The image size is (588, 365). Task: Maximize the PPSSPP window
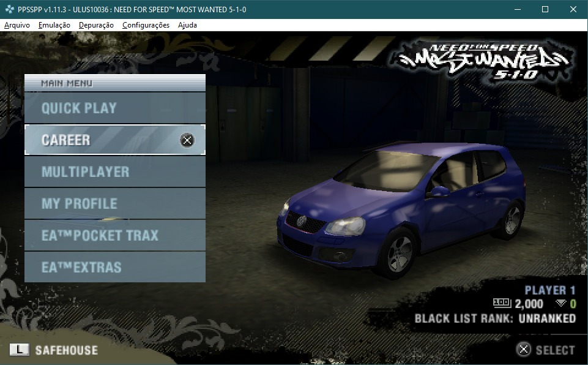pos(545,9)
